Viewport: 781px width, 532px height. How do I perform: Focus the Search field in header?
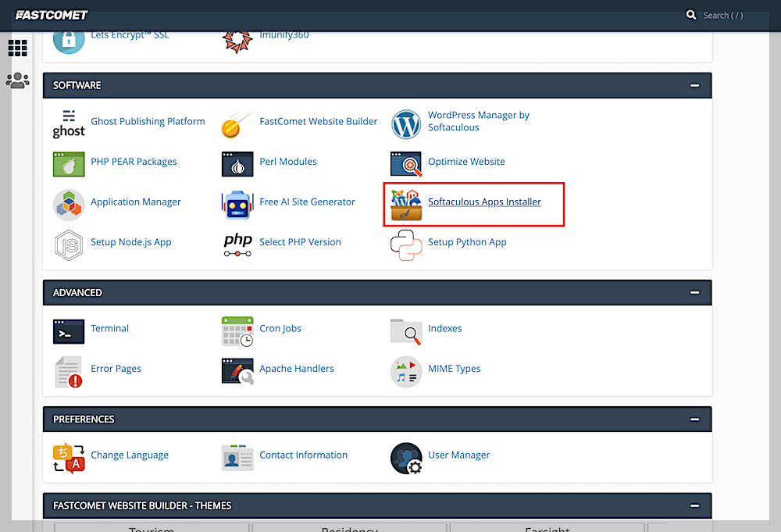click(x=722, y=16)
